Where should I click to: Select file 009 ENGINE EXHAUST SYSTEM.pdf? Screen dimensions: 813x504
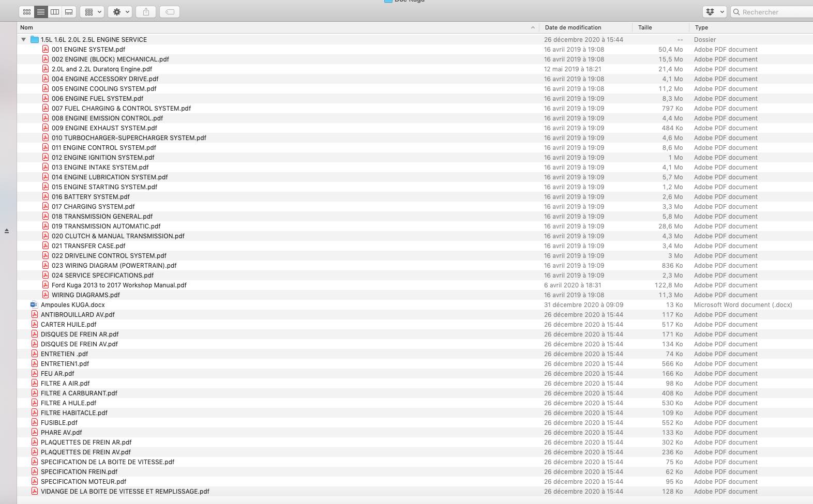coord(104,128)
